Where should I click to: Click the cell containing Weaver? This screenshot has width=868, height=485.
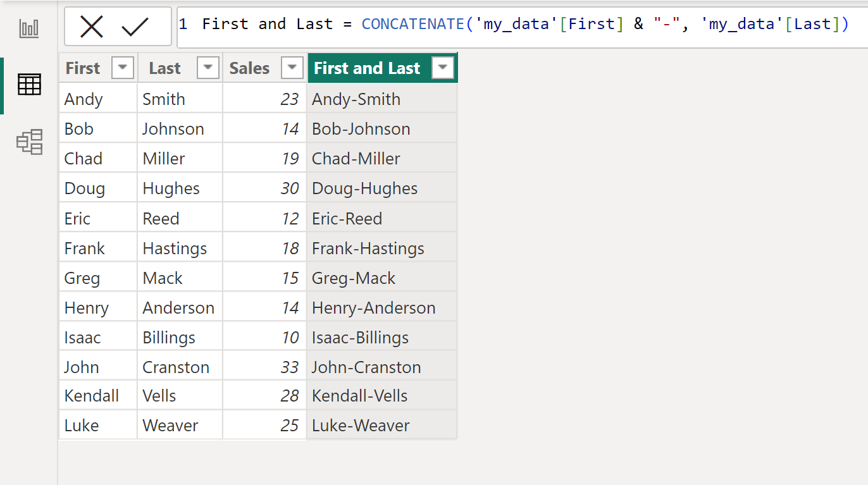click(x=180, y=425)
